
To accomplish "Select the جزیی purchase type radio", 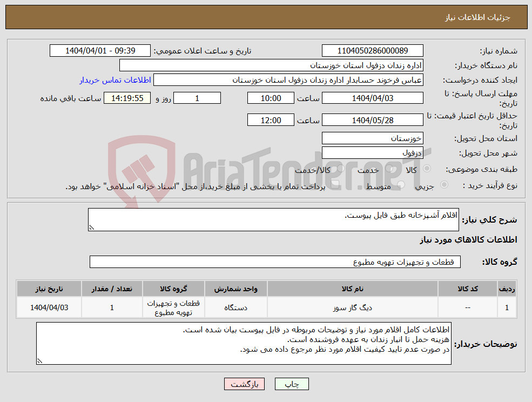I will [444, 185].
